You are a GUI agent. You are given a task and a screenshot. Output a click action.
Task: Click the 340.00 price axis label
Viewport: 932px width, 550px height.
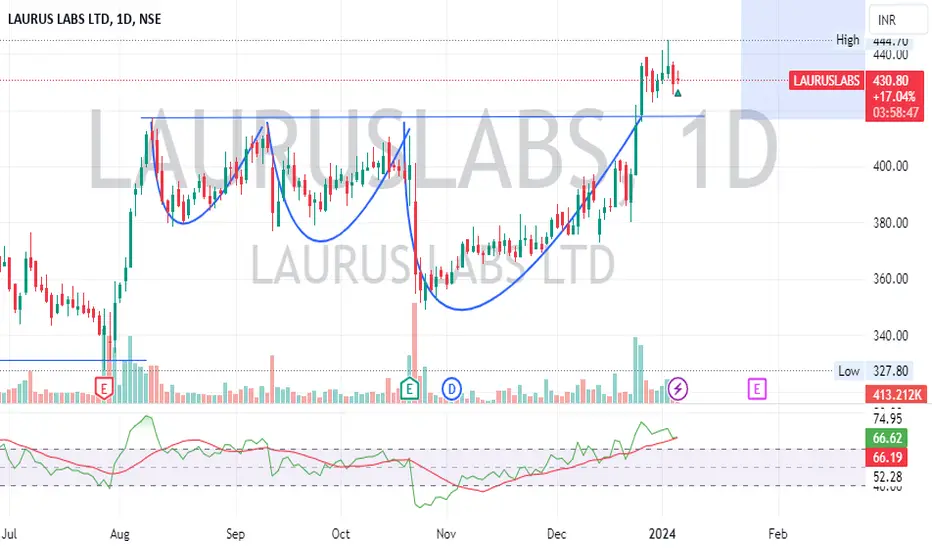tap(890, 336)
